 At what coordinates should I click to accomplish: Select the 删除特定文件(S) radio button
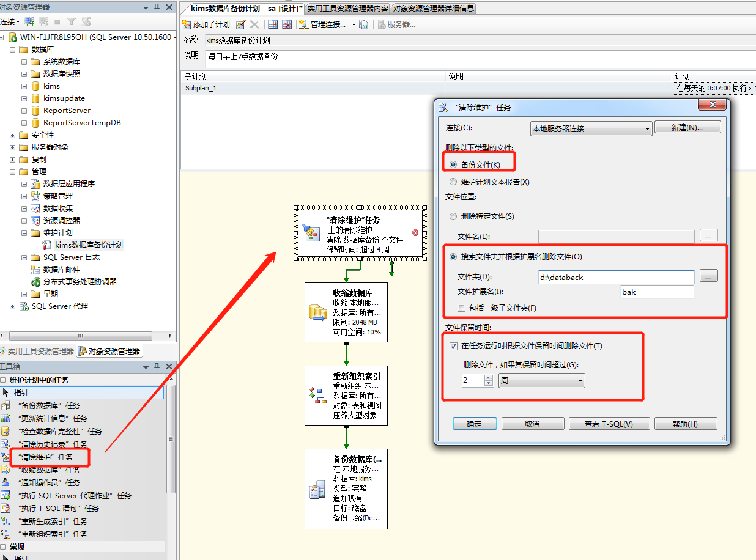tap(453, 216)
